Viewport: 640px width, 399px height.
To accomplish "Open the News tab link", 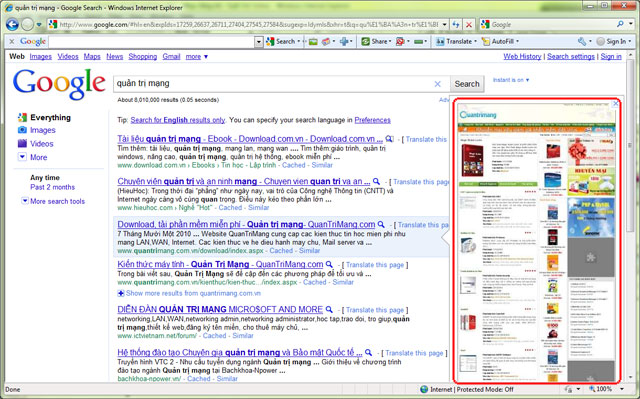I will (x=114, y=56).
